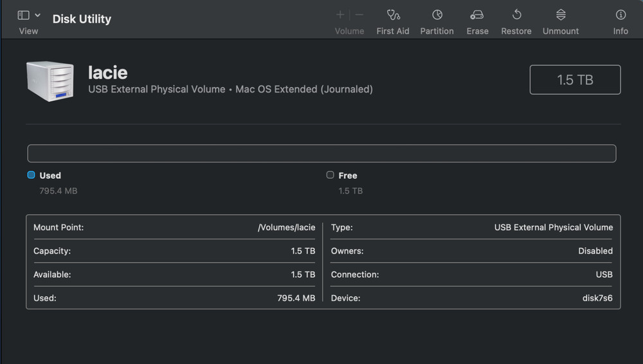This screenshot has width=643, height=364.
Task: Click the Restore label
Action: pyautogui.click(x=516, y=31)
